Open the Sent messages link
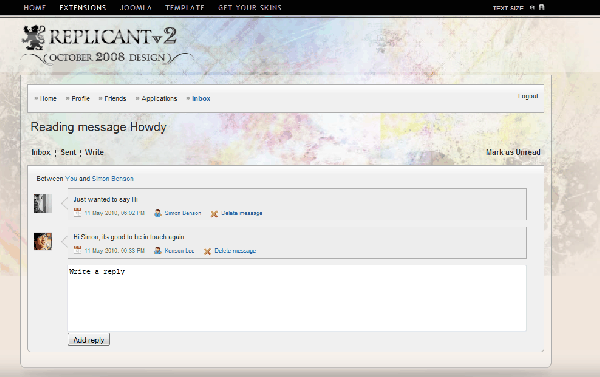 [x=68, y=152]
